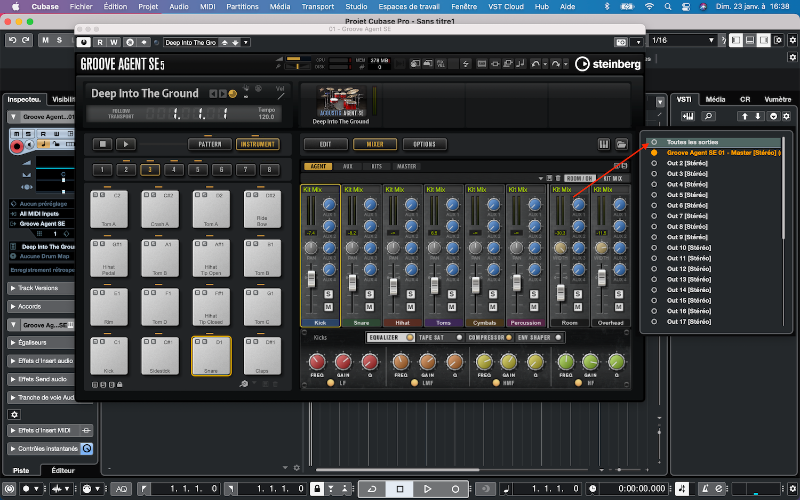This screenshot has width=800, height=500.
Task: Click the transport record button
Action: 455,489
